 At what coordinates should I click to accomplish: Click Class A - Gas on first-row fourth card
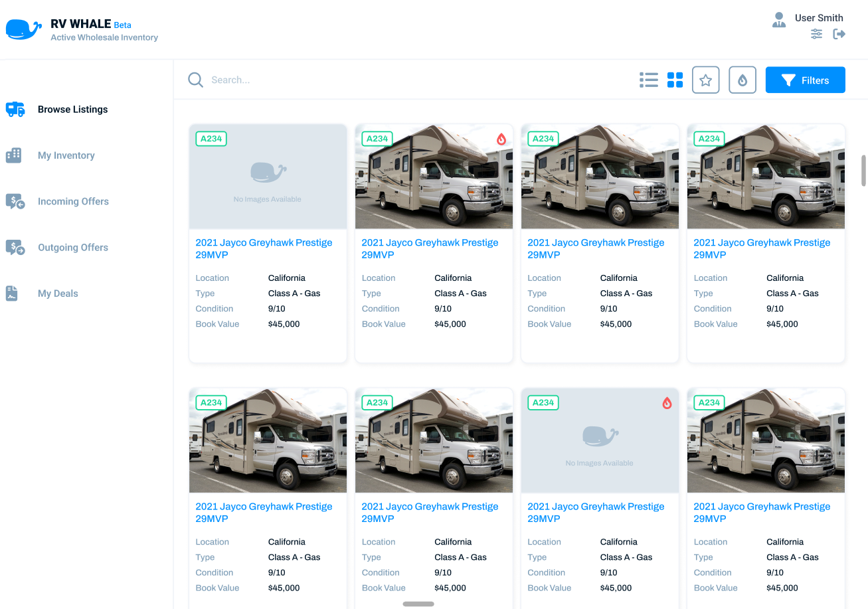coord(792,294)
